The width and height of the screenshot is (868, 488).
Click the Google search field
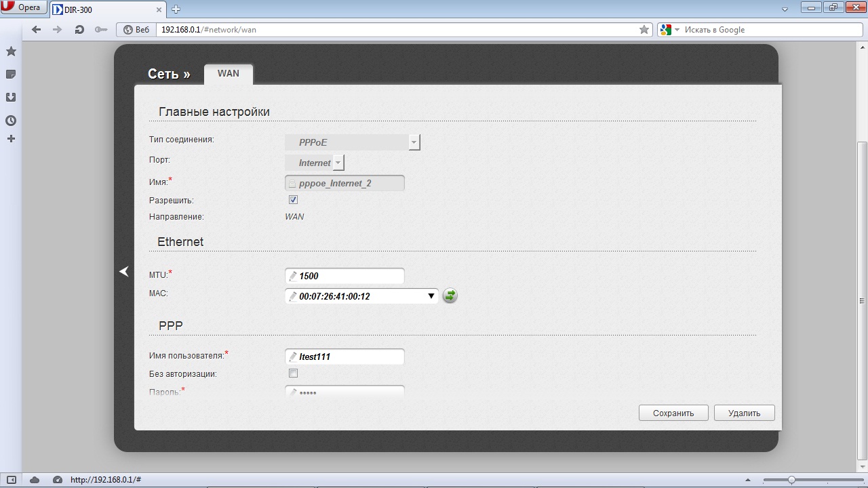[770, 30]
